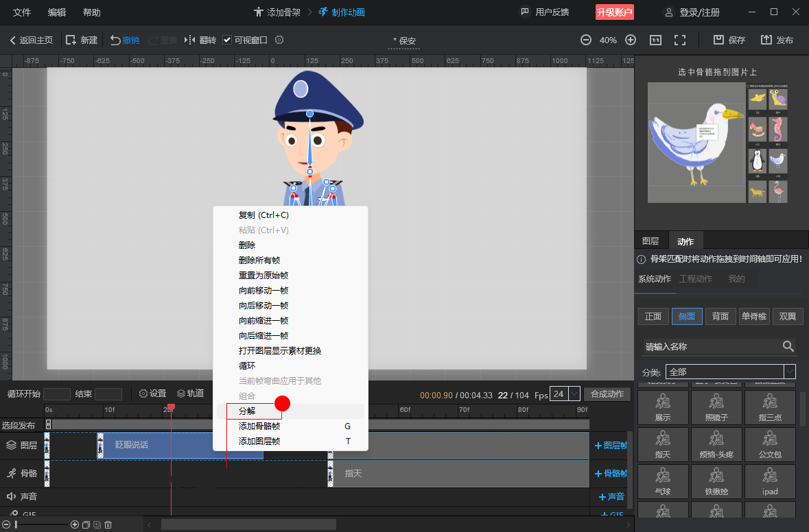Screen dimensions: 809x532
Task: Click the search magnifier in the action panel
Action: tap(788, 347)
